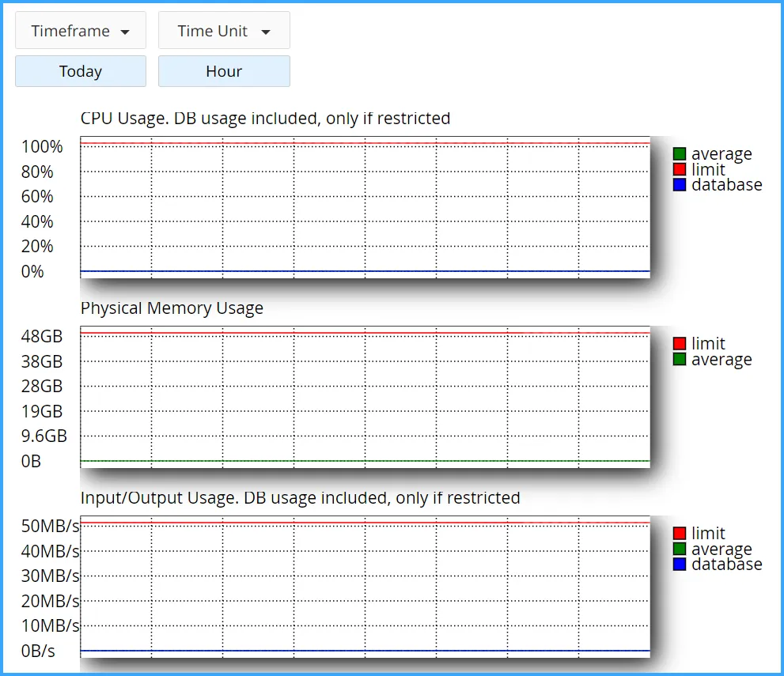Open the Time Unit dropdown

click(224, 31)
